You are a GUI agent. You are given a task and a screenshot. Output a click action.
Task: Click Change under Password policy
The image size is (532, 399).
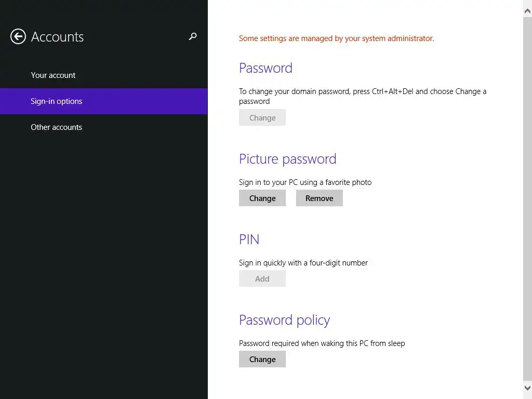(262, 360)
